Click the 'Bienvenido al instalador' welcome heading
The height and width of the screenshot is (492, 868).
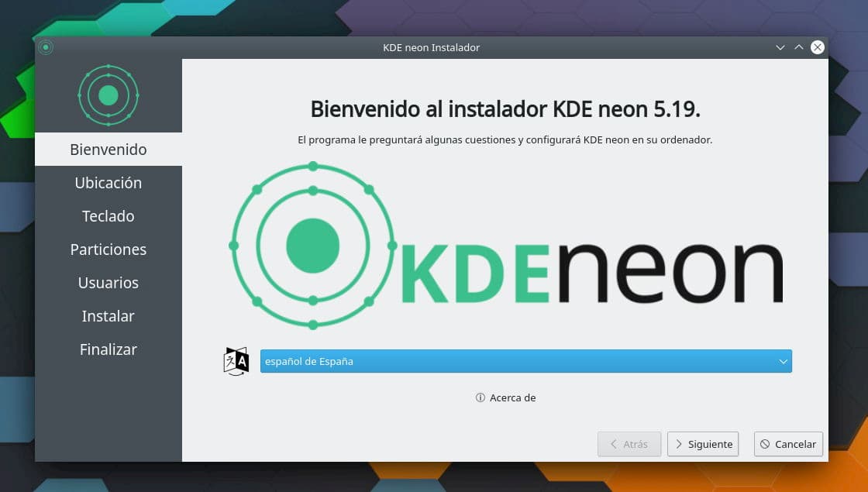click(505, 109)
